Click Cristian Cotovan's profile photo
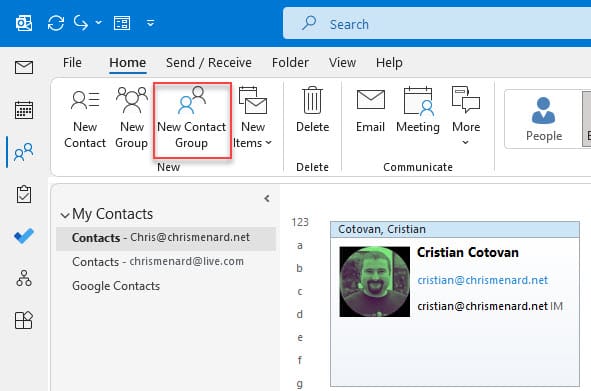 [x=375, y=282]
